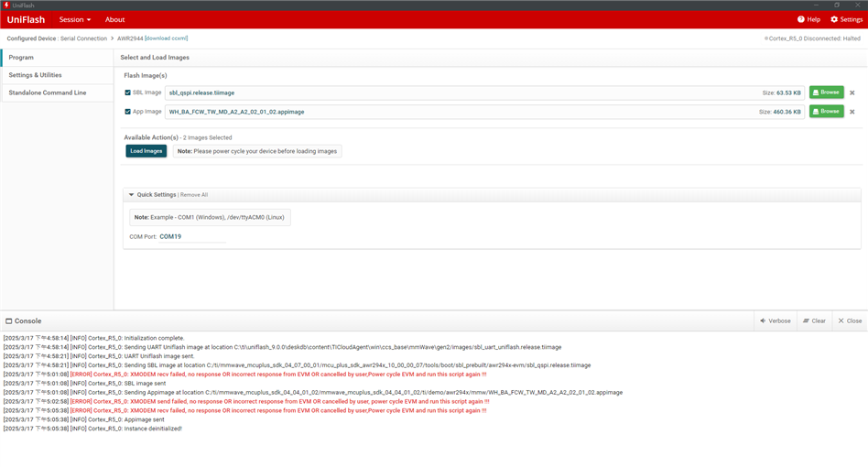Image resolution: width=868 pixels, height=467 pixels.
Task: Open the Session dropdown menu
Action: pyautogui.click(x=75, y=19)
